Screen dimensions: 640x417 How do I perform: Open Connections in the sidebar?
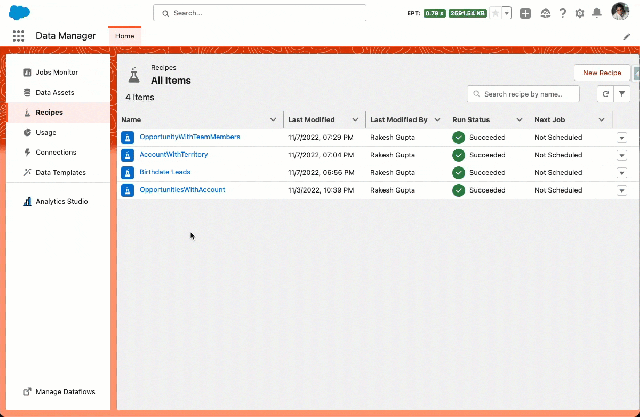pos(58,152)
